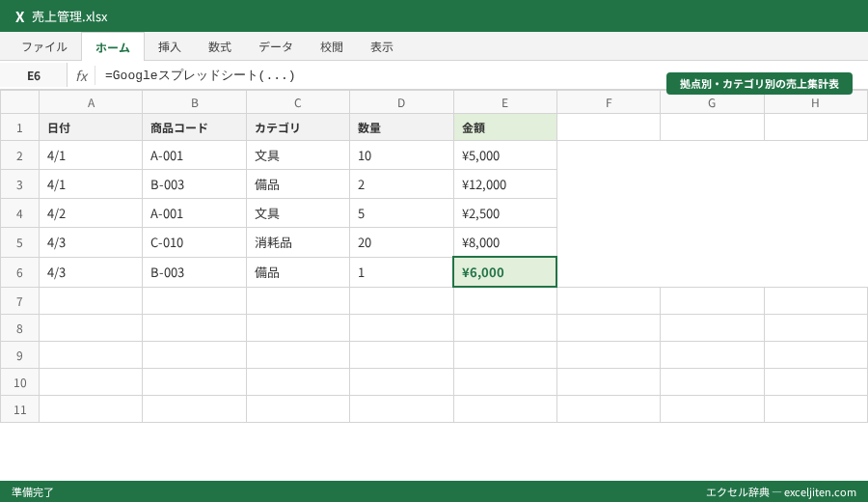The width and height of the screenshot is (868, 502).
Task: Open the 校閲 ribbon tab
Action: [x=332, y=47]
